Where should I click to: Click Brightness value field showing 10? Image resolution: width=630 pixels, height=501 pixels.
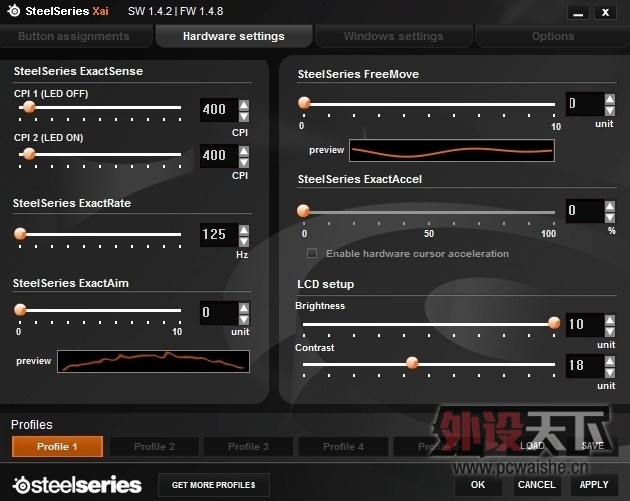tap(585, 325)
